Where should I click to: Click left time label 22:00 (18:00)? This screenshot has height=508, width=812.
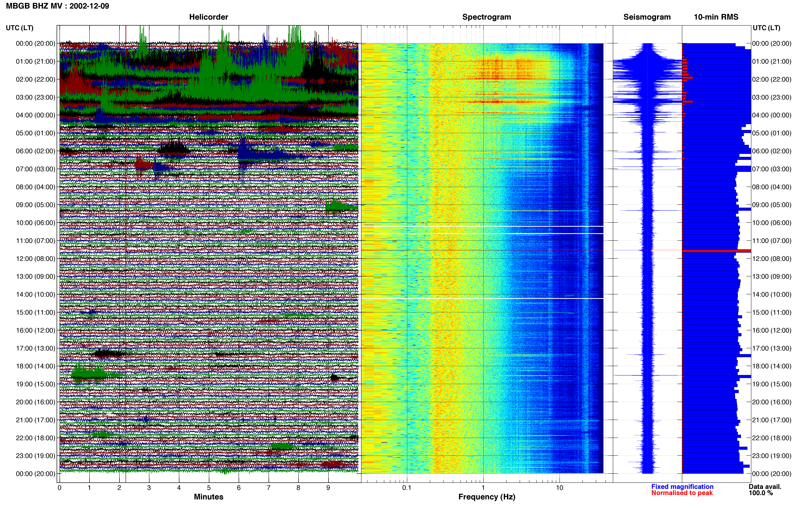[36, 438]
